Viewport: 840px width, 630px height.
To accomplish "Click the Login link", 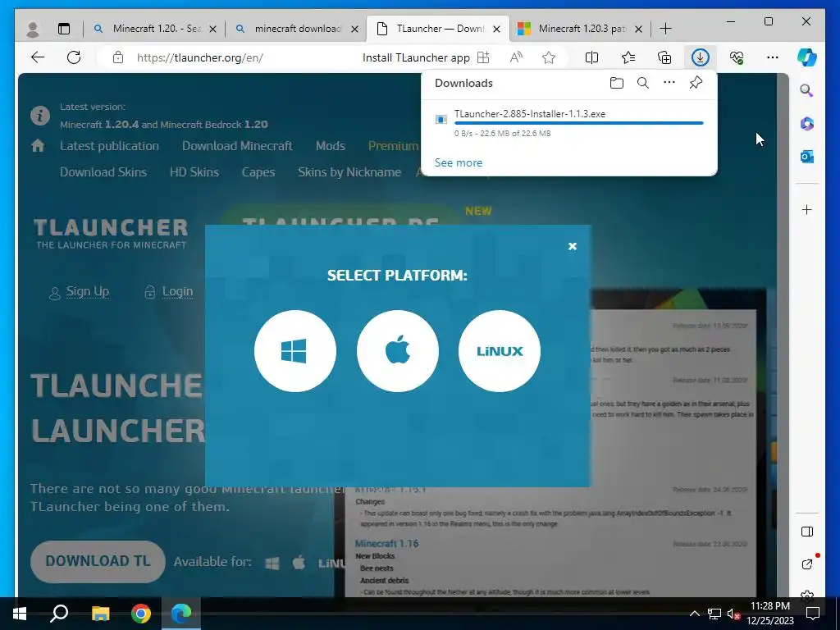I will 177,291.
